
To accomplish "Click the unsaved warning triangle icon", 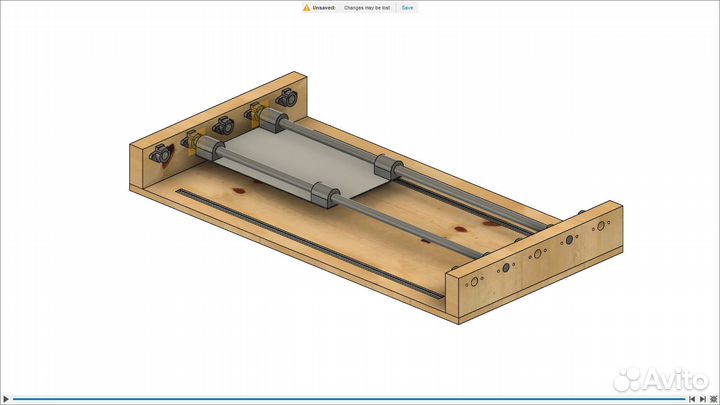I will (307, 7).
